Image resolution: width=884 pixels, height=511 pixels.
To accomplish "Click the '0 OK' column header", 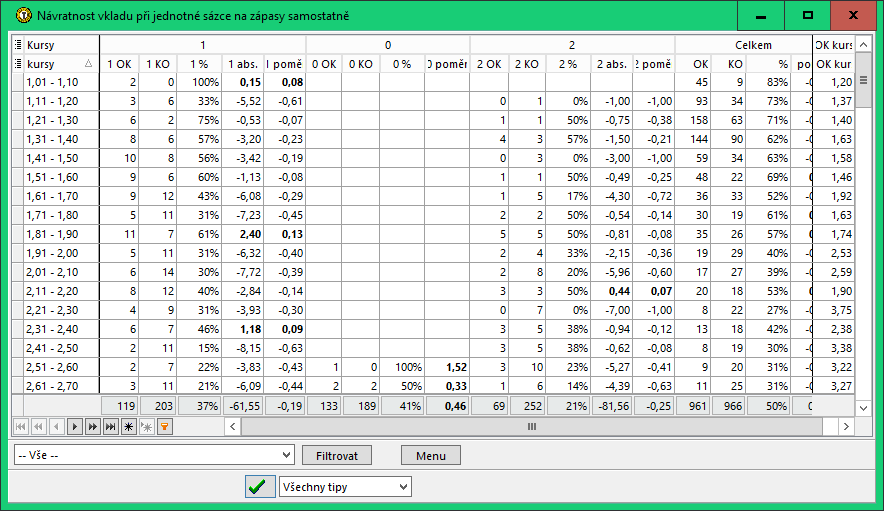I will (324, 64).
